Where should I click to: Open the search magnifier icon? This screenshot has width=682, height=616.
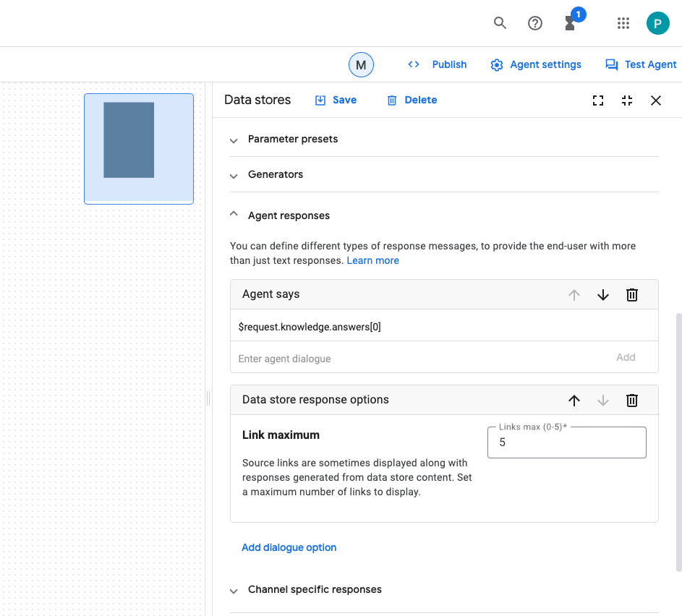pos(500,23)
